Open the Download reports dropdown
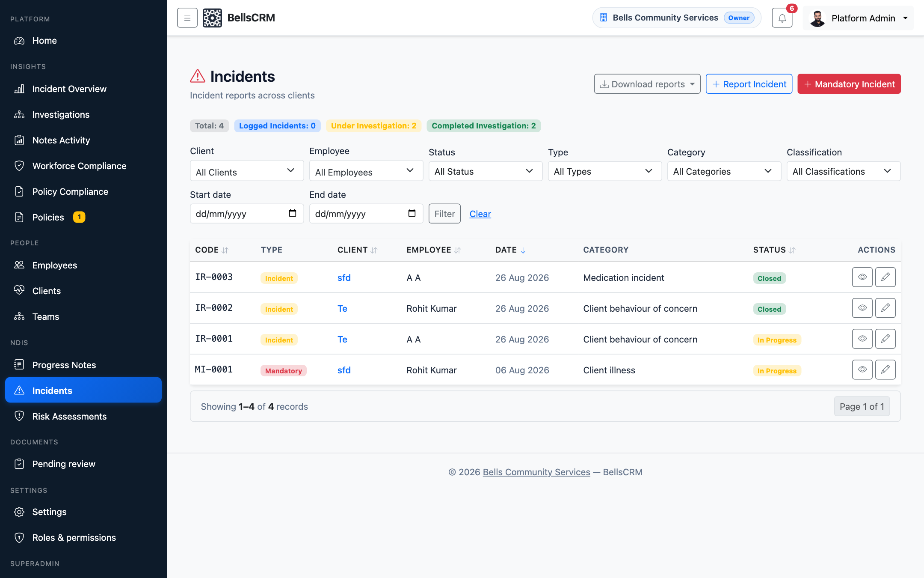This screenshot has width=924, height=578. [x=647, y=84]
